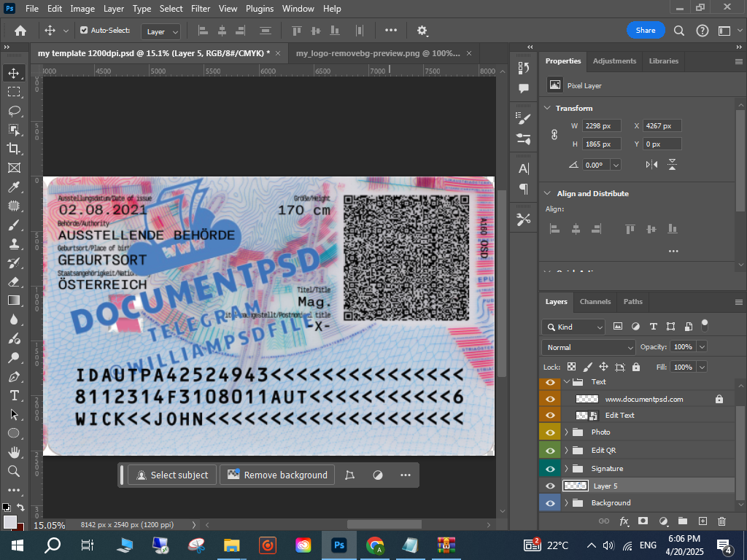
Task: Select the Ellipse shape tool
Action: point(14,433)
